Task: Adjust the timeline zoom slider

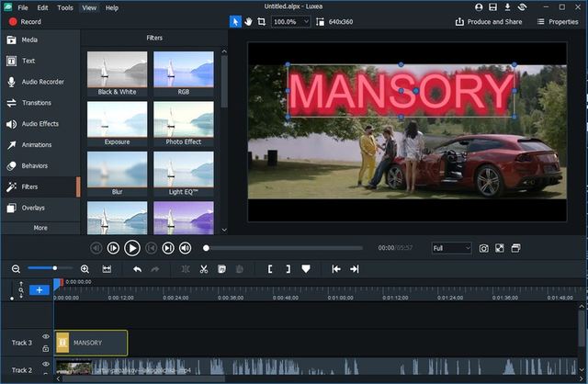Action: click(x=55, y=268)
